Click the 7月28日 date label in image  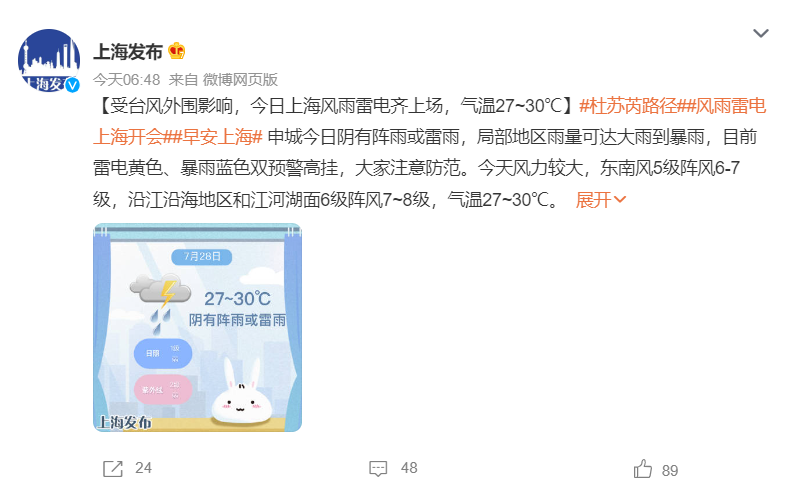pyautogui.click(x=202, y=257)
